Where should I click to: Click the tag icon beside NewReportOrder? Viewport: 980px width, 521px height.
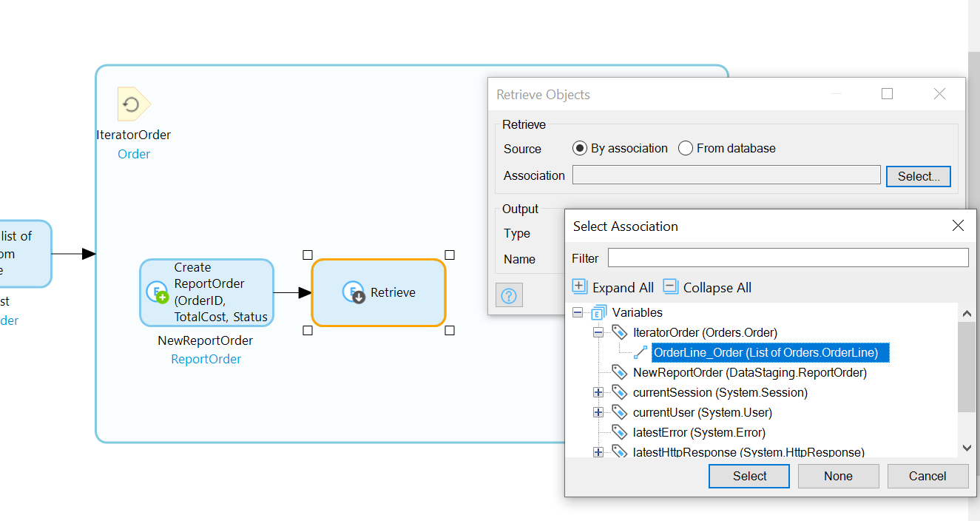point(618,372)
